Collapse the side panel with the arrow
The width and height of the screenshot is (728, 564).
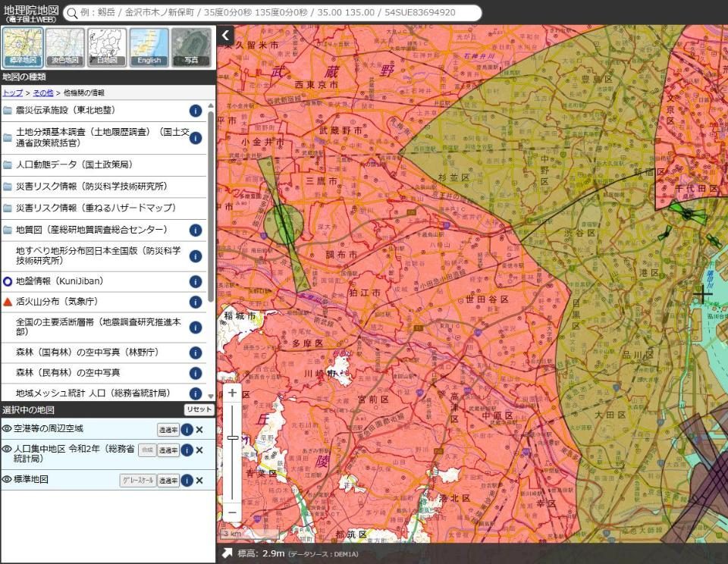(x=226, y=36)
